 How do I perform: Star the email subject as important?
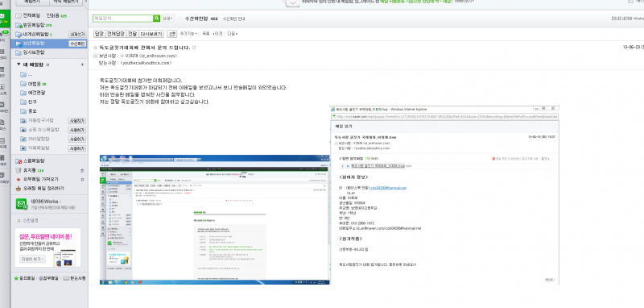pos(96,48)
